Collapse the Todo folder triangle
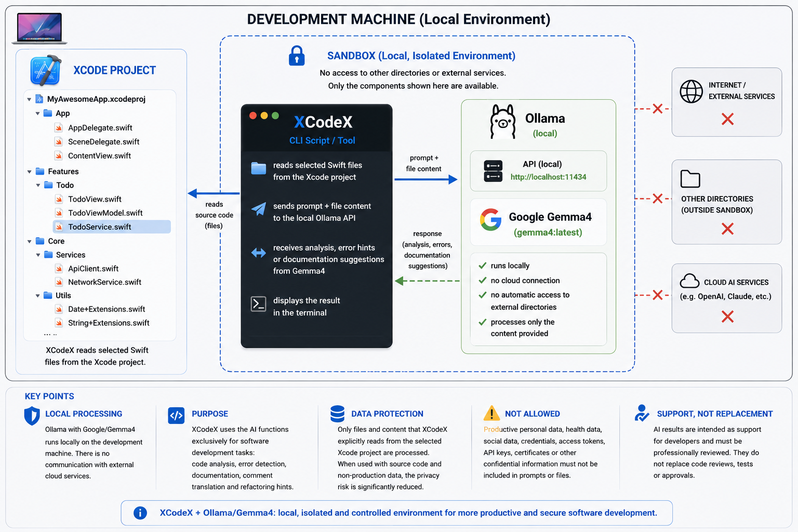The image size is (798, 532). tap(38, 185)
